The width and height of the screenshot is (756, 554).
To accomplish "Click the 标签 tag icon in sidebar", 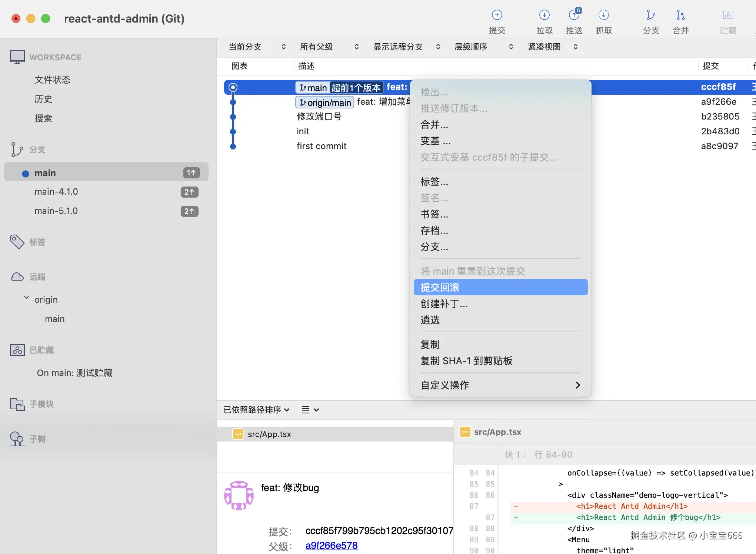I will [17, 242].
